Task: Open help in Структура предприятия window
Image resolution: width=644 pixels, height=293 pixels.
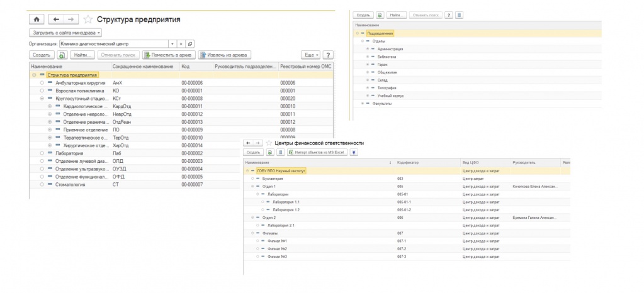Action: tap(328, 55)
